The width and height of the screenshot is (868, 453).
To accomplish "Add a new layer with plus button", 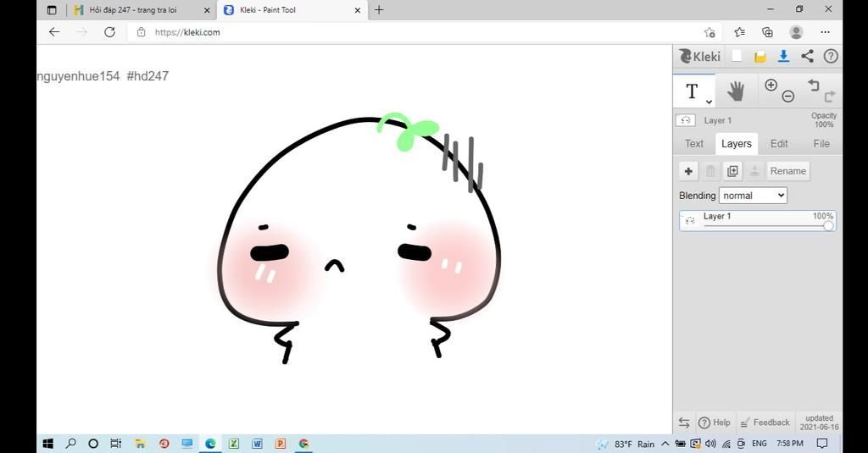I will 688,171.
